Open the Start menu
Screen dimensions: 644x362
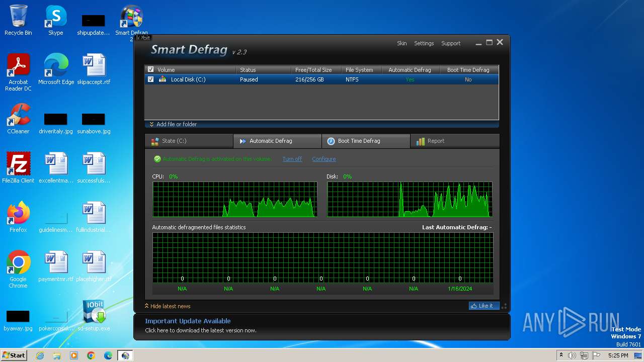coord(14,355)
